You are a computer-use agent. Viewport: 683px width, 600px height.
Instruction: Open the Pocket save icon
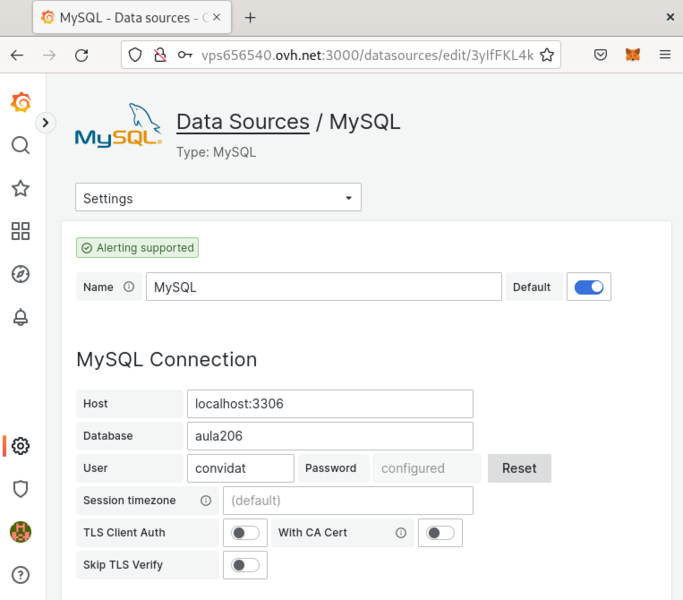(600, 55)
